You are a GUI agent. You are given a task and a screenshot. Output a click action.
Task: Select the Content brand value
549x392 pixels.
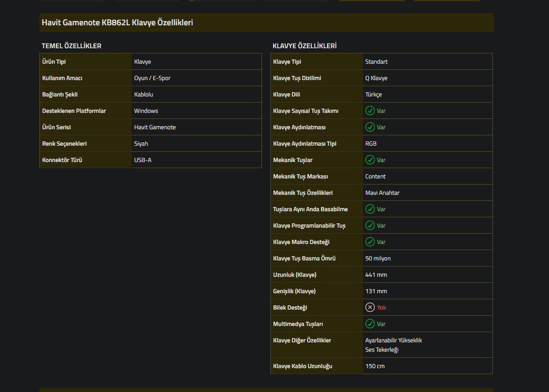[x=375, y=177]
